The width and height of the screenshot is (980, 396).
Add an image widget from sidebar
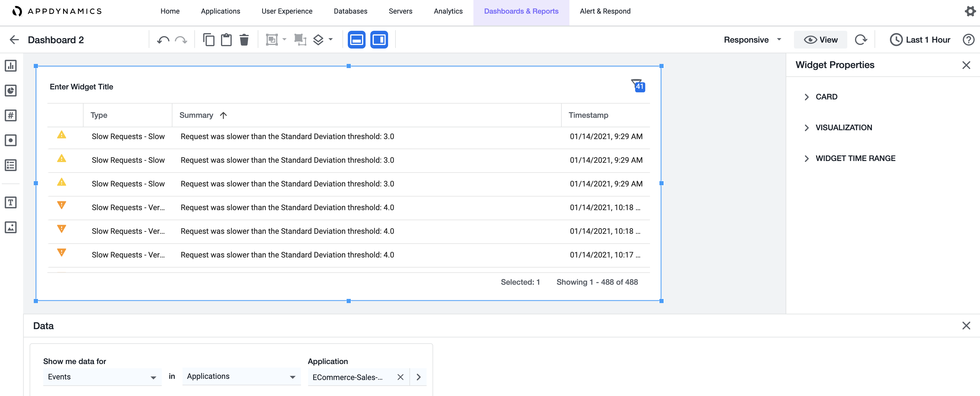point(11,227)
